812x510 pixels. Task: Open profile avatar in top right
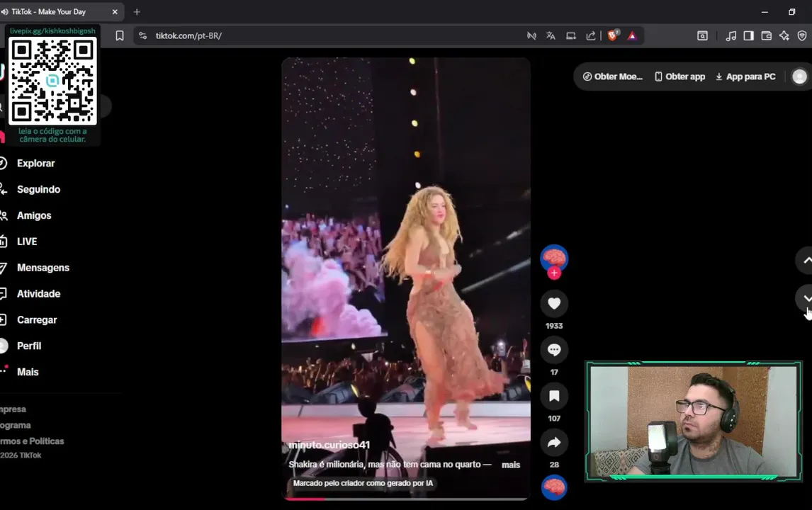click(799, 76)
